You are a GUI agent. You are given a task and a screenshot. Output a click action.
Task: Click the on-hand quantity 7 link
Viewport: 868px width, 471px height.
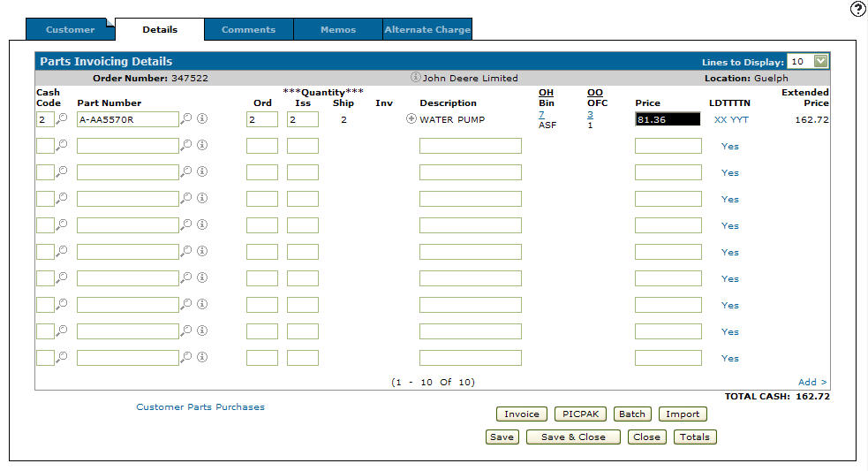click(x=541, y=115)
